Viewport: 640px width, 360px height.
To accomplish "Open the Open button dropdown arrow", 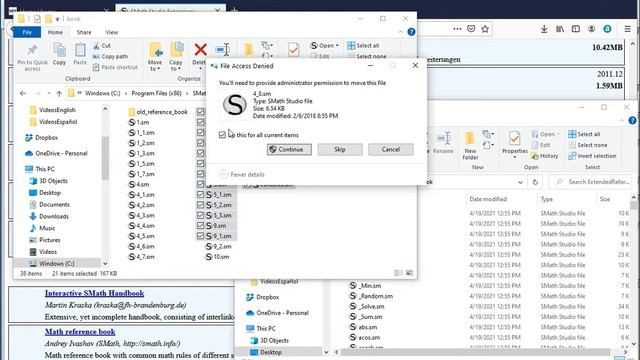I will tap(337, 46).
